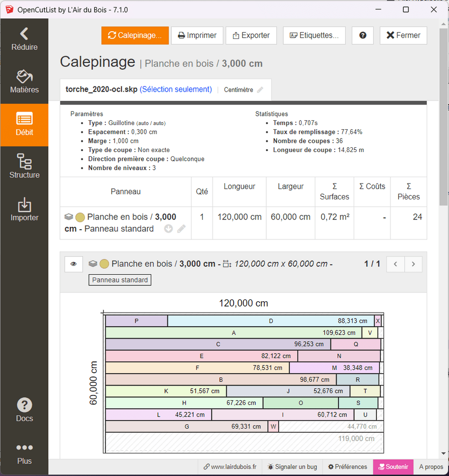
Task: Go to previous panel with left chevron
Action: (395, 264)
